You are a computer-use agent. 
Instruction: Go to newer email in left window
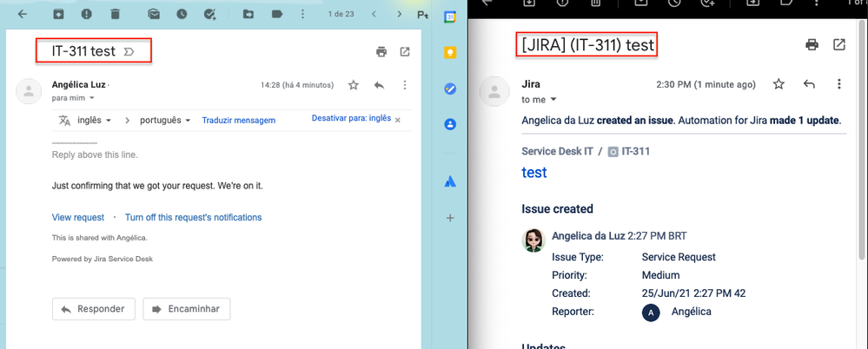(x=374, y=15)
